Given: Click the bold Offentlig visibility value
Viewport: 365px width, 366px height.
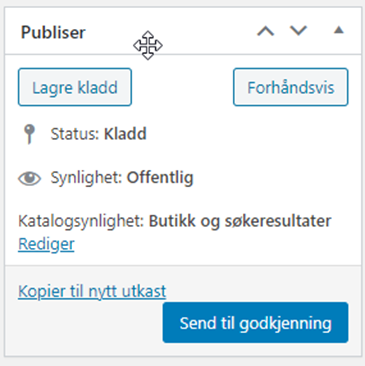Looking at the screenshot, I should (160, 177).
